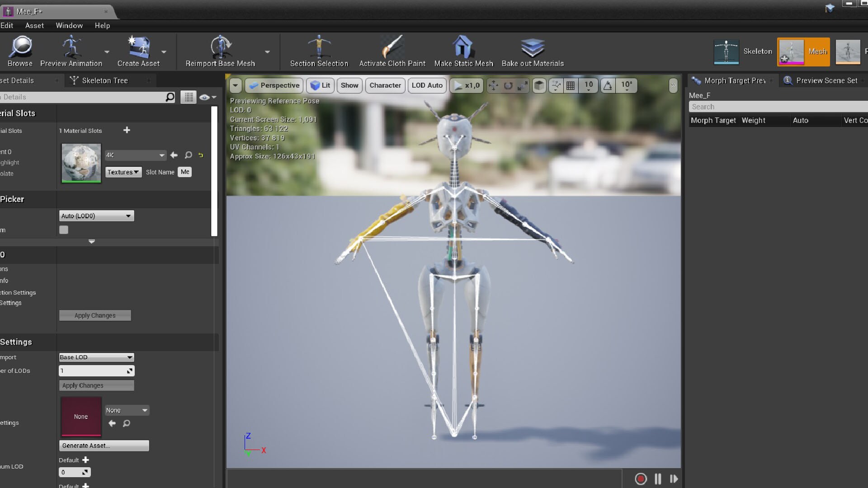Browse to material with magnifier icon
The width and height of the screenshot is (868, 488).
pyautogui.click(x=189, y=155)
